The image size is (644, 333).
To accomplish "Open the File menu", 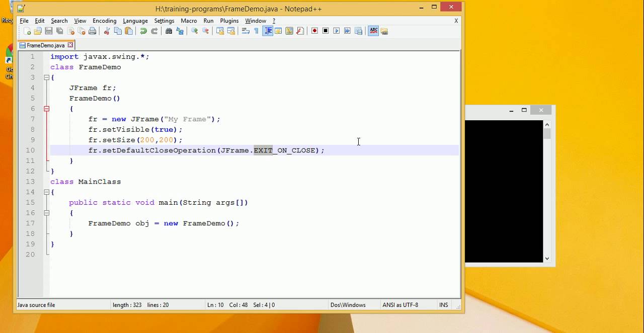I will point(24,21).
